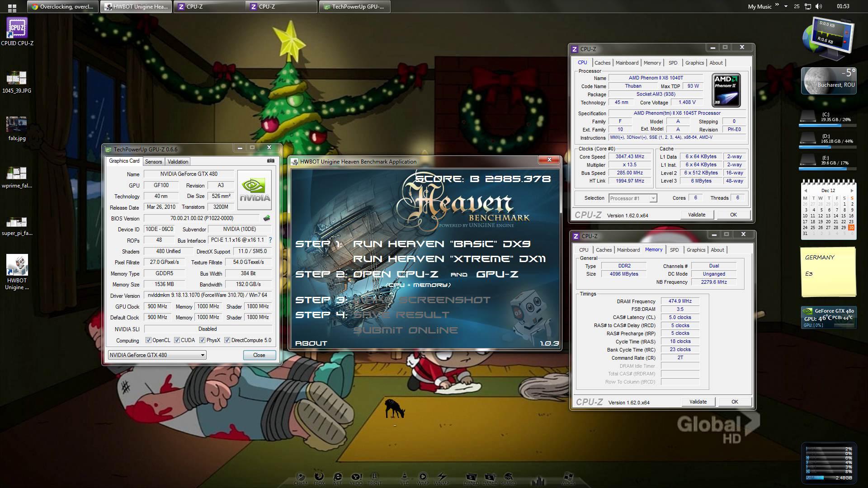868x488 pixels.
Task: Click the AMD Phenom II logo in CPU-Z
Action: point(726,90)
